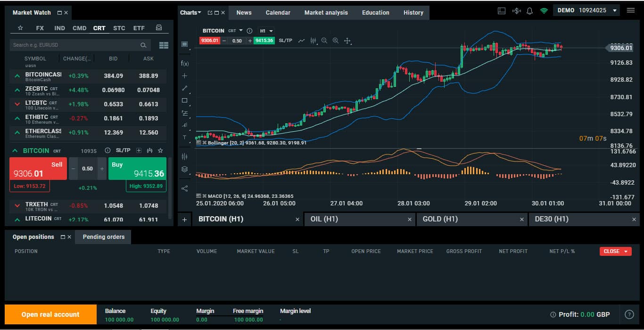Viewport: 644px width, 330px height.
Task: Open the H1 timeframe dropdown
Action: pos(266,31)
